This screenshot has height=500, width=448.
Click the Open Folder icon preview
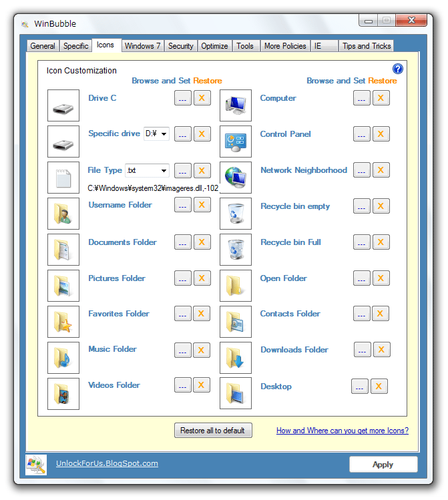pos(235,286)
